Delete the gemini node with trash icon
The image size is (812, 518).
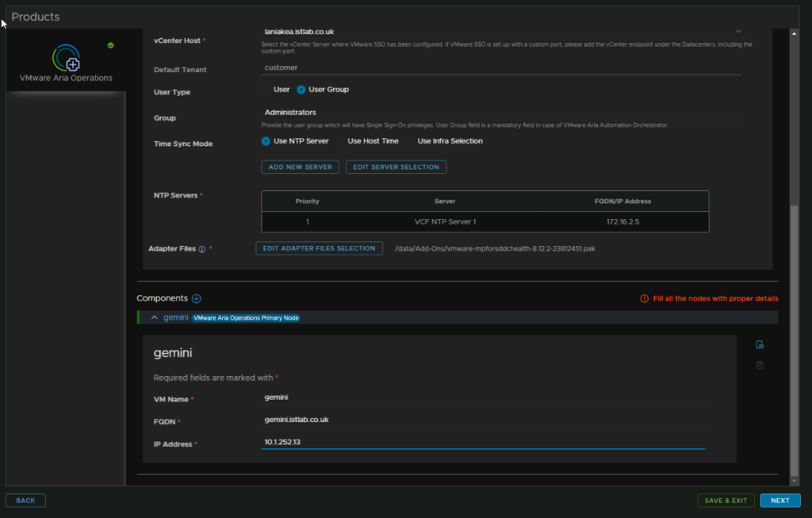[760, 365]
